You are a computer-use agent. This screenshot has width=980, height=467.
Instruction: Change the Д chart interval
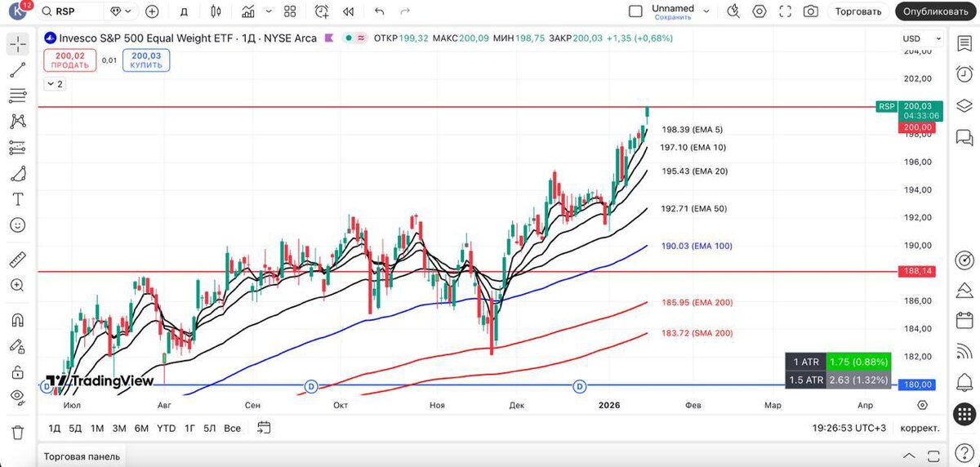click(x=184, y=11)
